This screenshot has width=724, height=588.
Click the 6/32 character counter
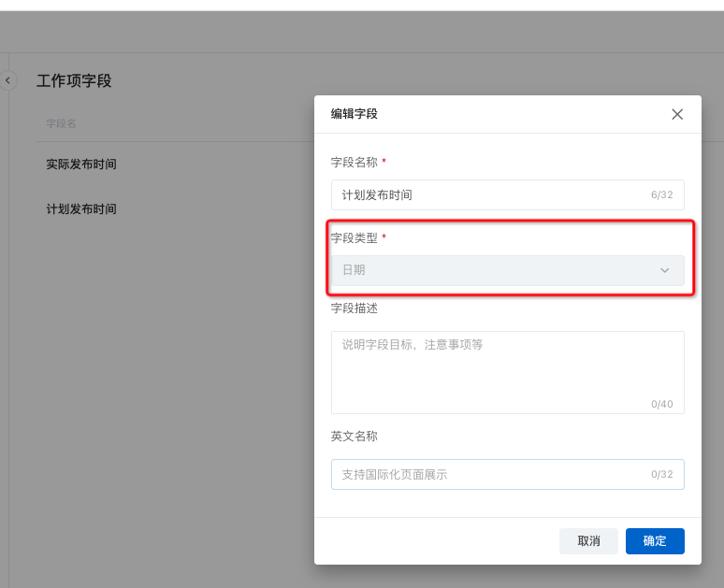point(661,195)
